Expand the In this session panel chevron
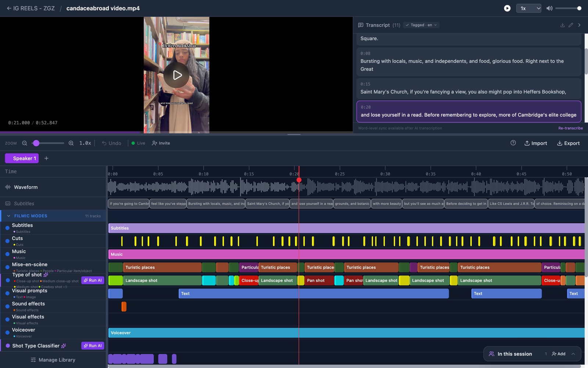 point(573,354)
